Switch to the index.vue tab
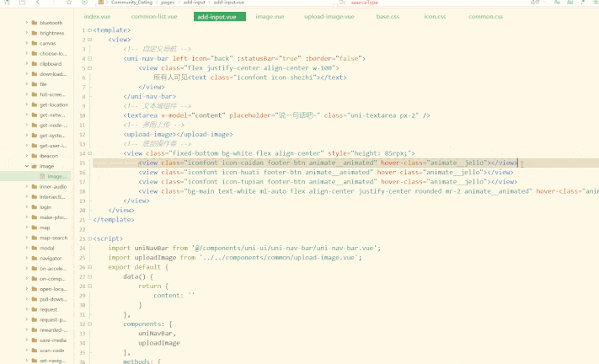 click(x=97, y=16)
